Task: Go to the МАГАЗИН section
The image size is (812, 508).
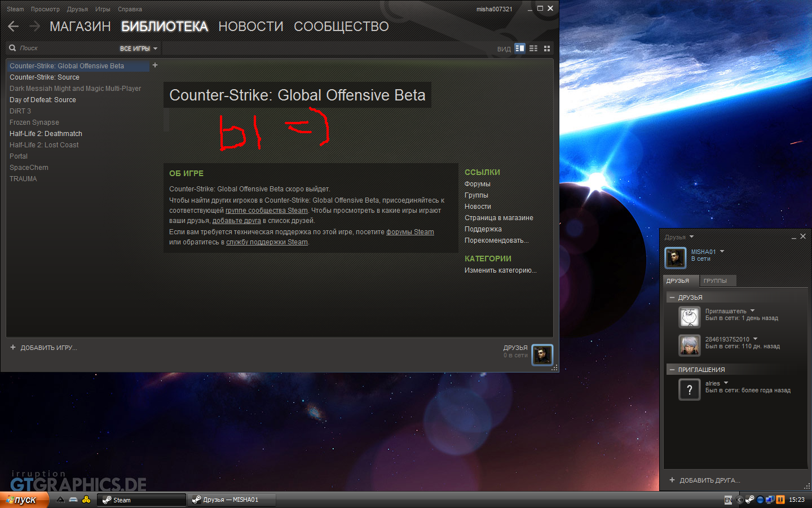Action: click(80, 27)
